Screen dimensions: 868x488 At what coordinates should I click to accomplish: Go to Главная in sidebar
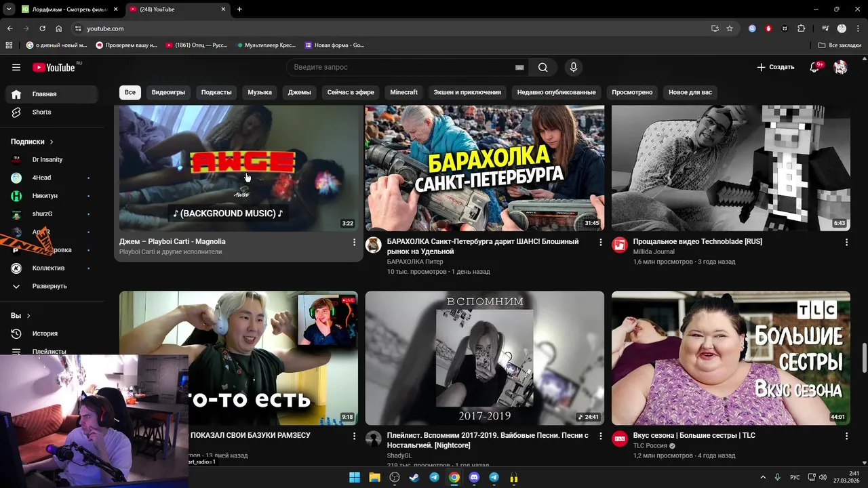tap(52, 94)
